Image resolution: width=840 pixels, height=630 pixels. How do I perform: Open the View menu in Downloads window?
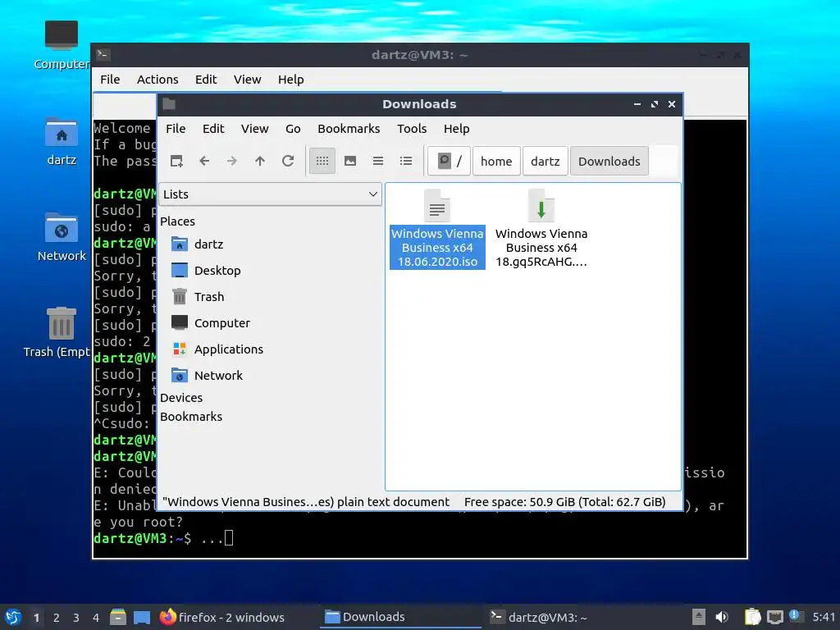(254, 129)
